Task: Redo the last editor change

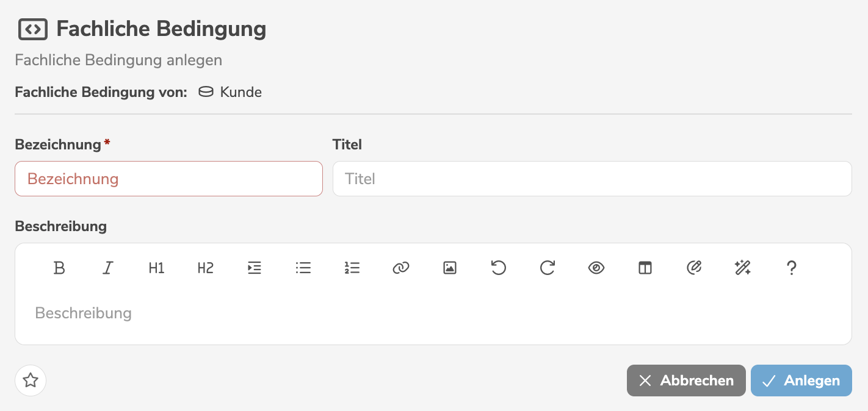Action: tap(548, 267)
